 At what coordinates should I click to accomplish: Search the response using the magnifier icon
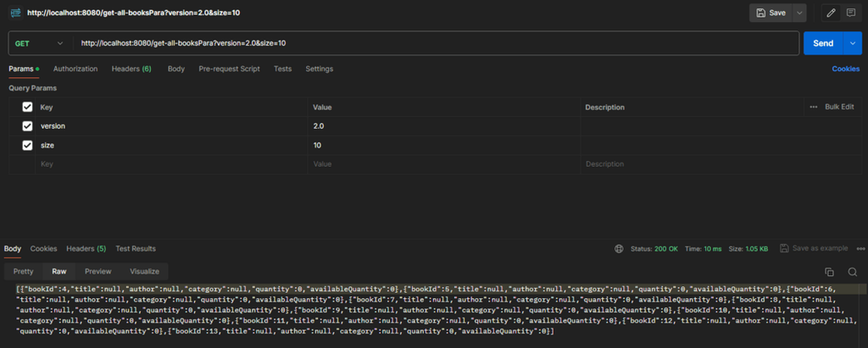pyautogui.click(x=851, y=272)
